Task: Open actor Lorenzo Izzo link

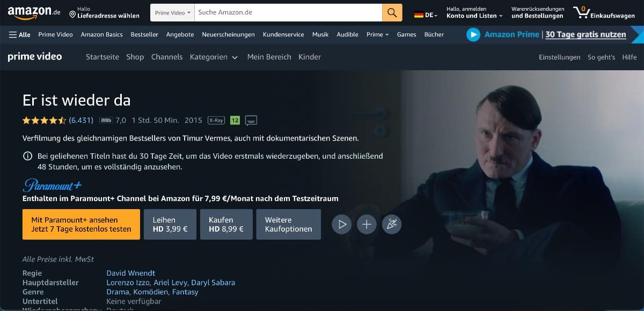Action: (x=129, y=283)
